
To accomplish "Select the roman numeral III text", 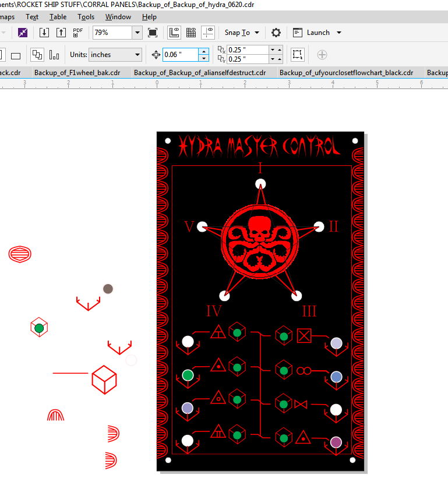I will pyautogui.click(x=309, y=311).
